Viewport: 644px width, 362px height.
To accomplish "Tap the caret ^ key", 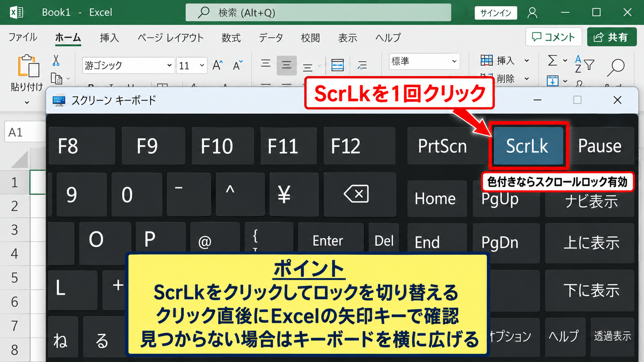I will coord(240,194).
